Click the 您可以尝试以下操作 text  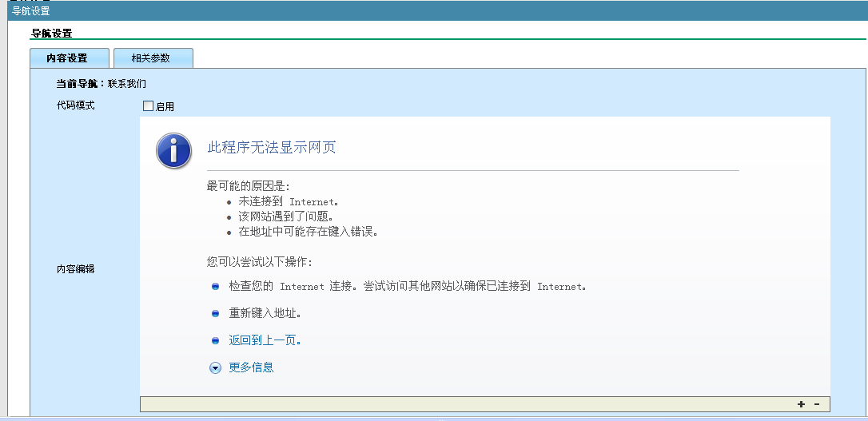(259, 261)
